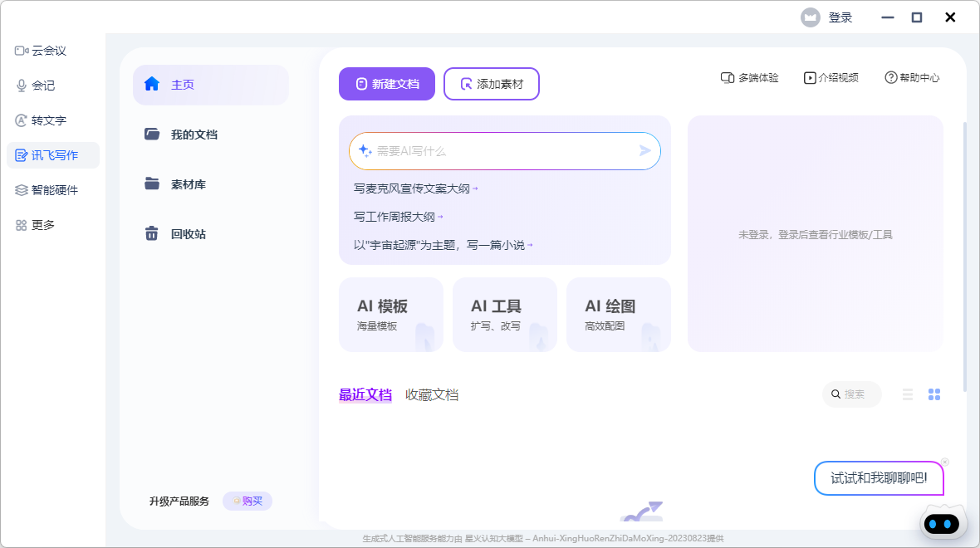Click the 添加素材 button
The height and width of the screenshot is (548, 980).
[x=492, y=84]
